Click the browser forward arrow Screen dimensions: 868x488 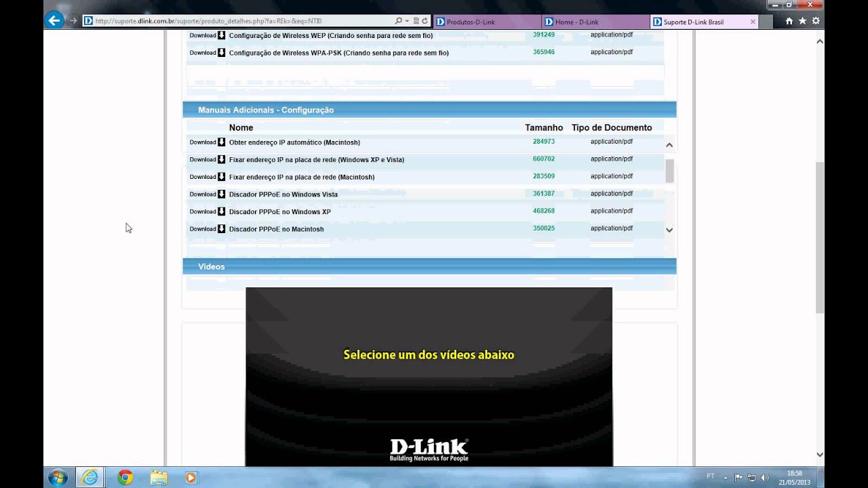pyautogui.click(x=73, y=21)
